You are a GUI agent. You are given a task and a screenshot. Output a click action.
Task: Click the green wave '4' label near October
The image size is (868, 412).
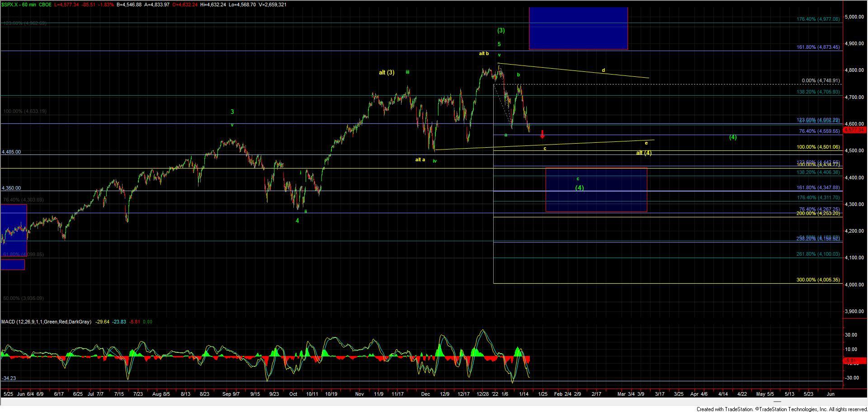[x=297, y=221]
